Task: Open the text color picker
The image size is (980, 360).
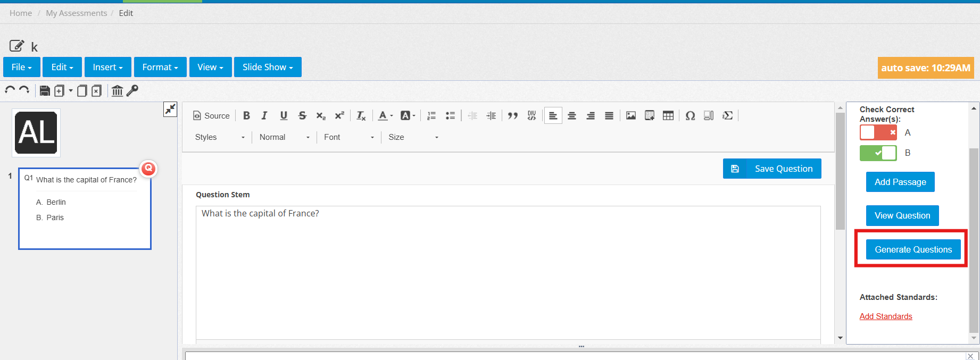Action: click(x=385, y=116)
